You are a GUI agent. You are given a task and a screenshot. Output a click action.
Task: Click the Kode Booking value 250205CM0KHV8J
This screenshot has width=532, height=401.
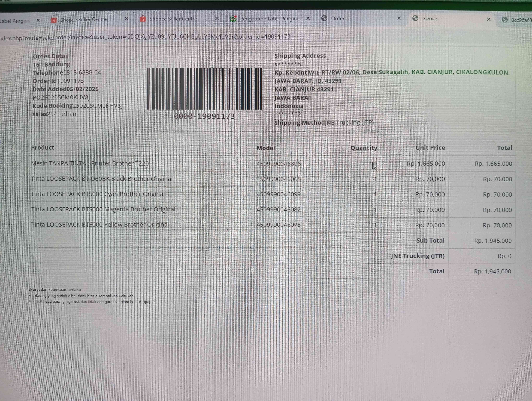[x=97, y=106]
